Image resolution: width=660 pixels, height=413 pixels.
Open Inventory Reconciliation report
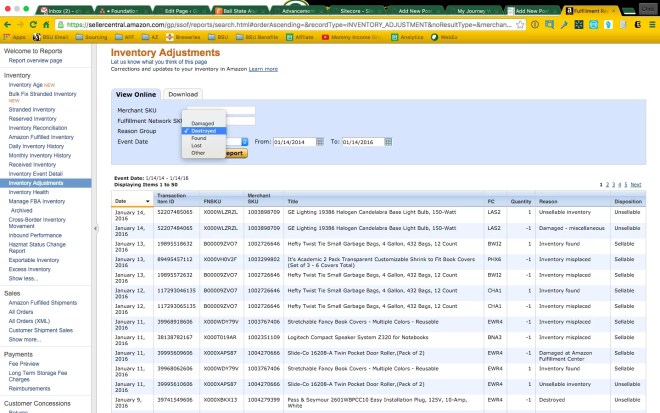click(x=38, y=128)
